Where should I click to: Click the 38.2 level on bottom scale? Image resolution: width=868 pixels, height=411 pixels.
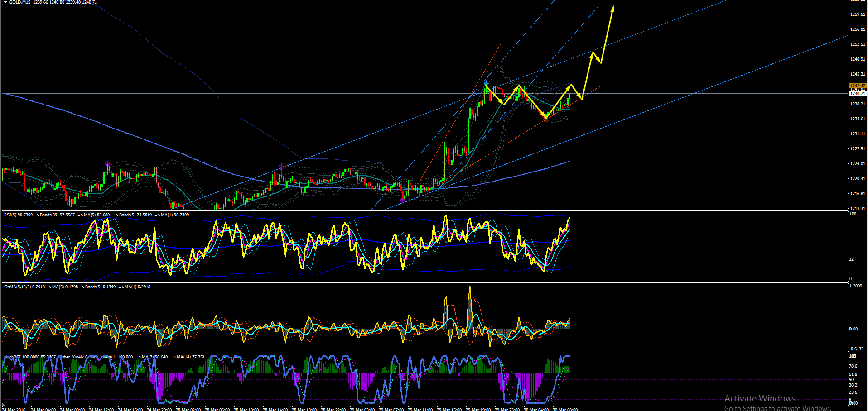point(853,385)
